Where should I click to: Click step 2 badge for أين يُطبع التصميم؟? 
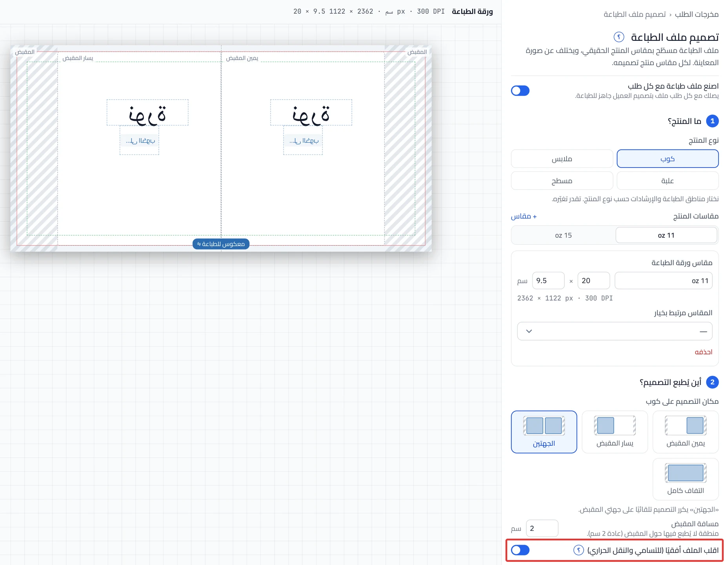click(712, 382)
